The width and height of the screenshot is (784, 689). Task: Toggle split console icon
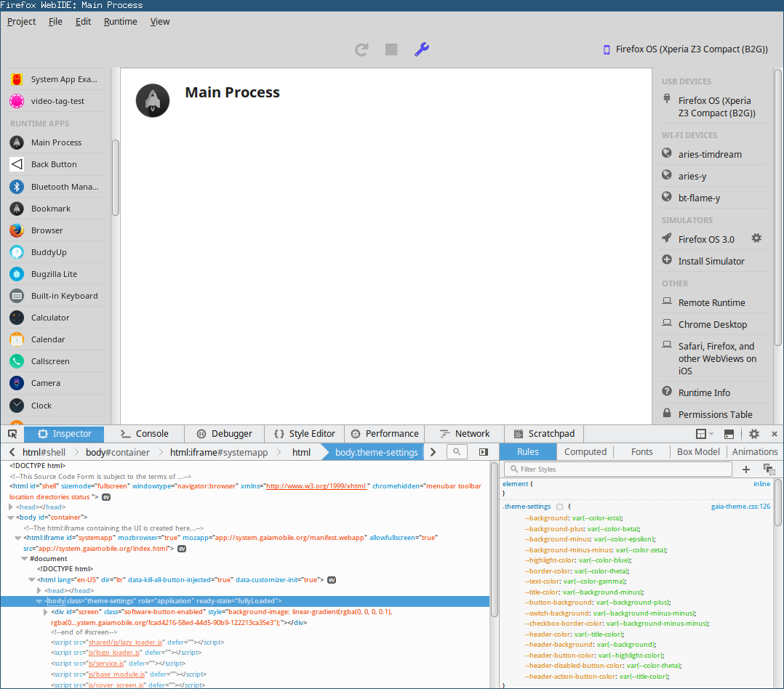(729, 434)
